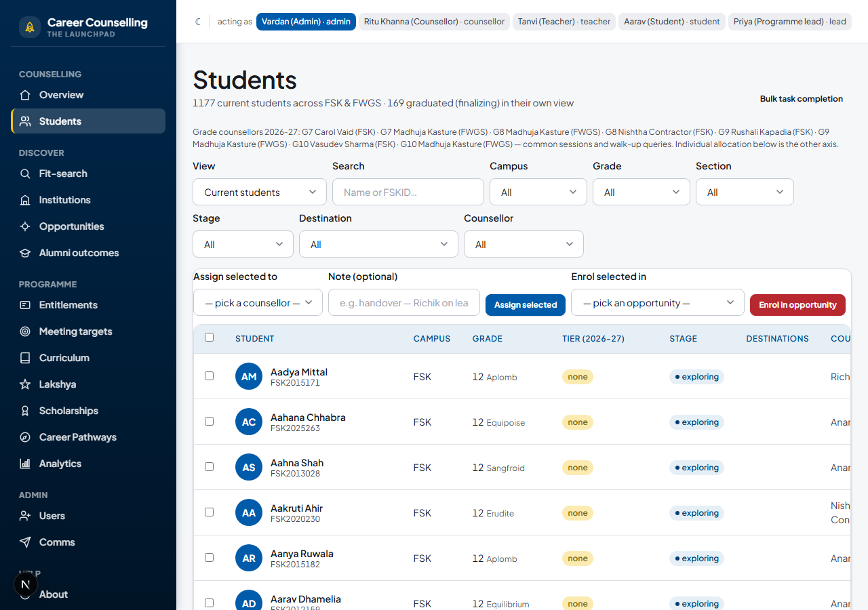
Task: Switch to Priya (Programme lead) role
Action: coord(790,22)
